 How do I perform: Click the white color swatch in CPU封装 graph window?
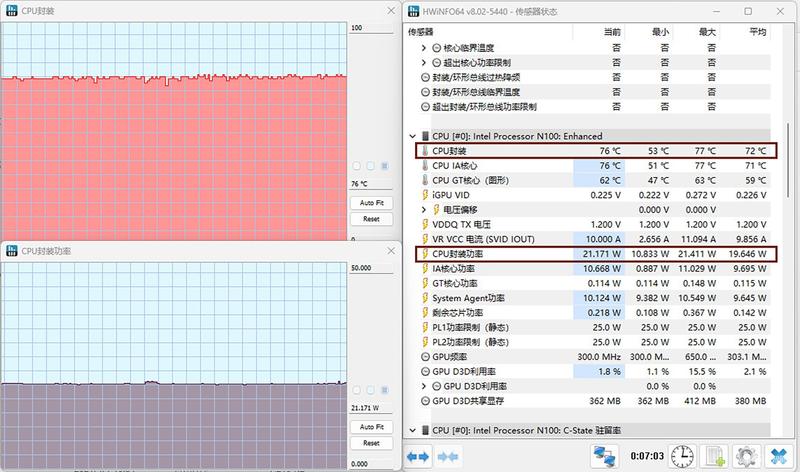357,166
